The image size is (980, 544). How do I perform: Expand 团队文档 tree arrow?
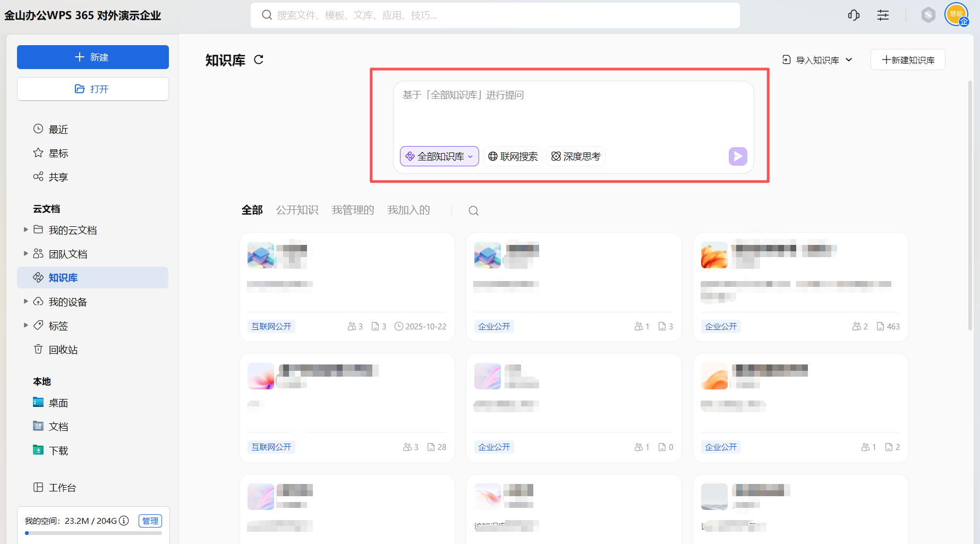coord(25,253)
